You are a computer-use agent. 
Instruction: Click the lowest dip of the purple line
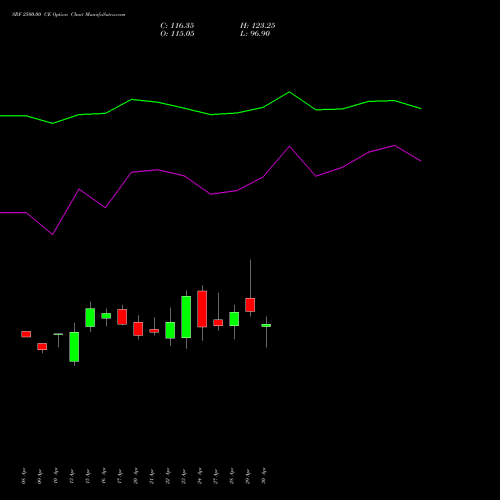pyautogui.click(x=53, y=234)
